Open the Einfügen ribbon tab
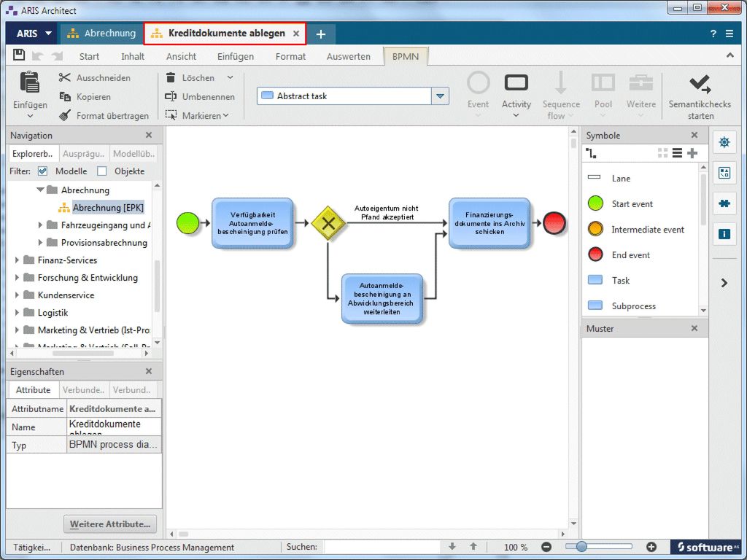The image size is (747, 560). tap(236, 56)
